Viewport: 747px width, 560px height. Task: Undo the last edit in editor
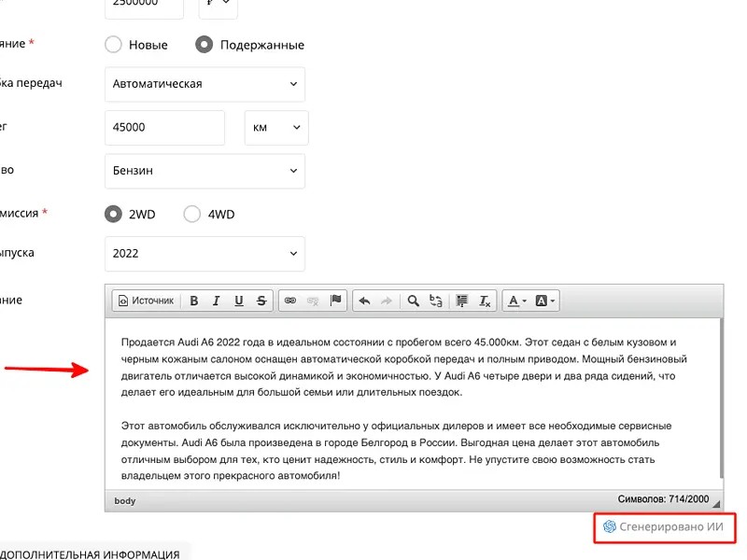coord(364,301)
